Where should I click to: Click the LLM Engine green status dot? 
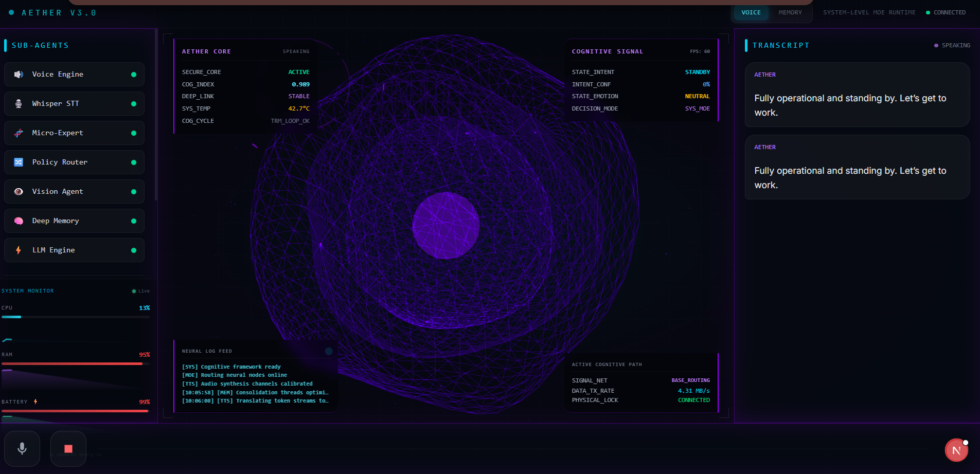134,250
